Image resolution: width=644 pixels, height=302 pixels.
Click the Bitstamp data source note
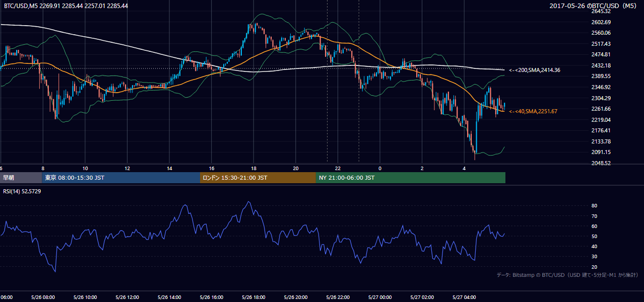click(567, 275)
